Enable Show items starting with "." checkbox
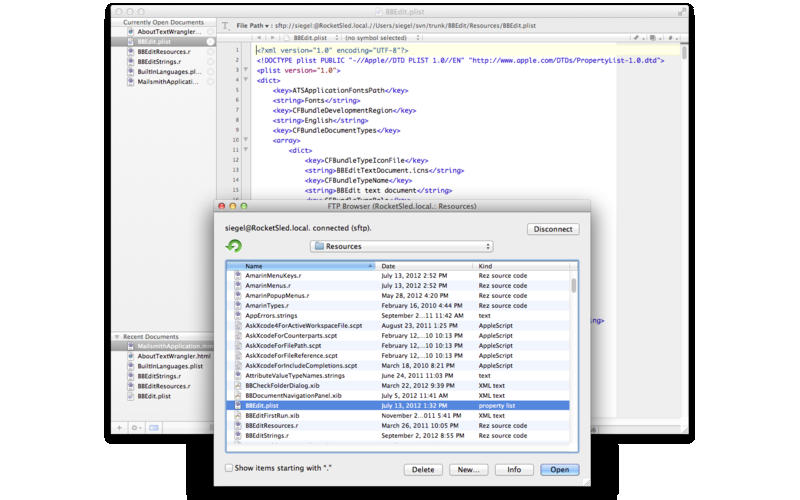Image resolution: width=800 pixels, height=500 pixels. coord(229,468)
